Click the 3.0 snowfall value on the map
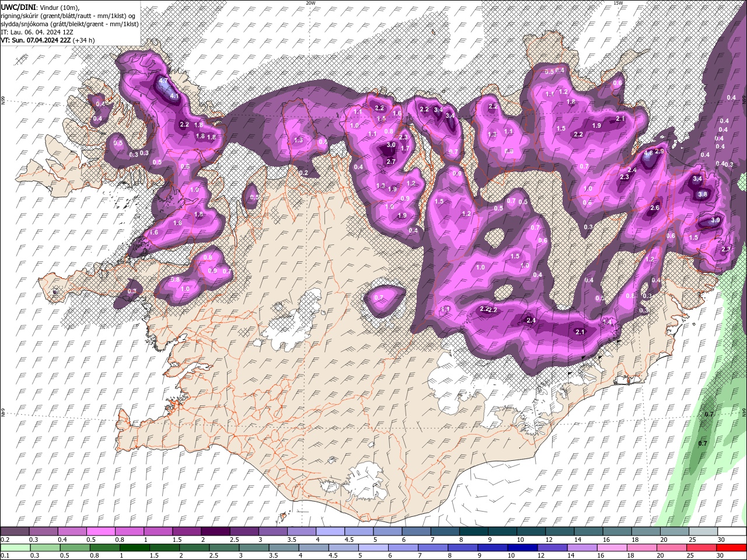 391,145
